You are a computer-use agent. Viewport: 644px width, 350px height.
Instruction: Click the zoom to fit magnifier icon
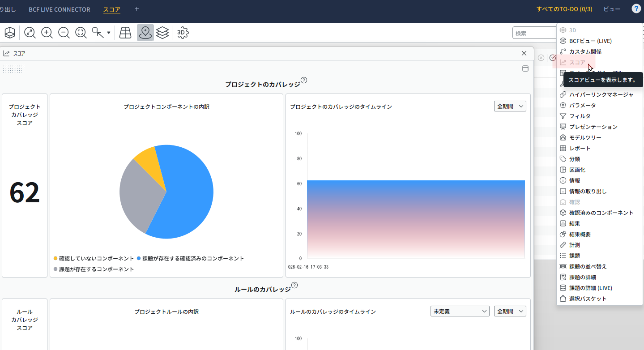(x=30, y=33)
